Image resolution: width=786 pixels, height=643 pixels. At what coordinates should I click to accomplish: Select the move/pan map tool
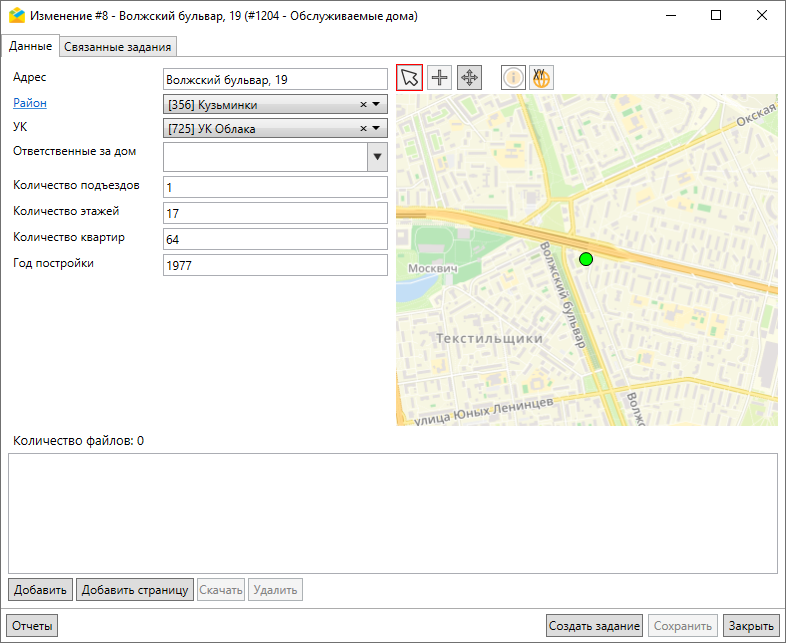469,78
